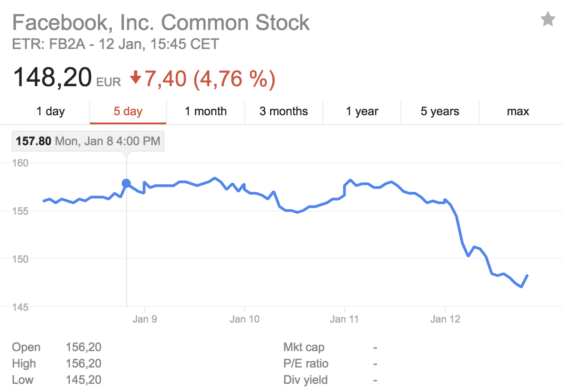Click the P/E ratio row

pyautogui.click(x=306, y=363)
